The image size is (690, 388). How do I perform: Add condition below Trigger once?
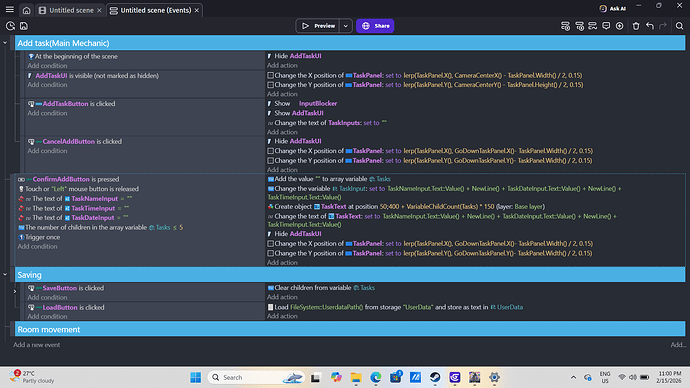37,246
